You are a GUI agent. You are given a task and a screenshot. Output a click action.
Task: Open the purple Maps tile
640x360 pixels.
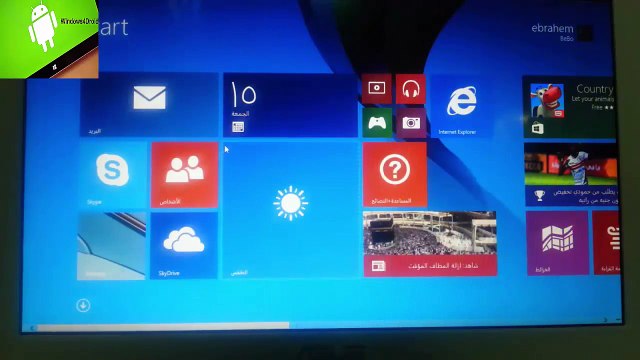pyautogui.click(x=558, y=243)
